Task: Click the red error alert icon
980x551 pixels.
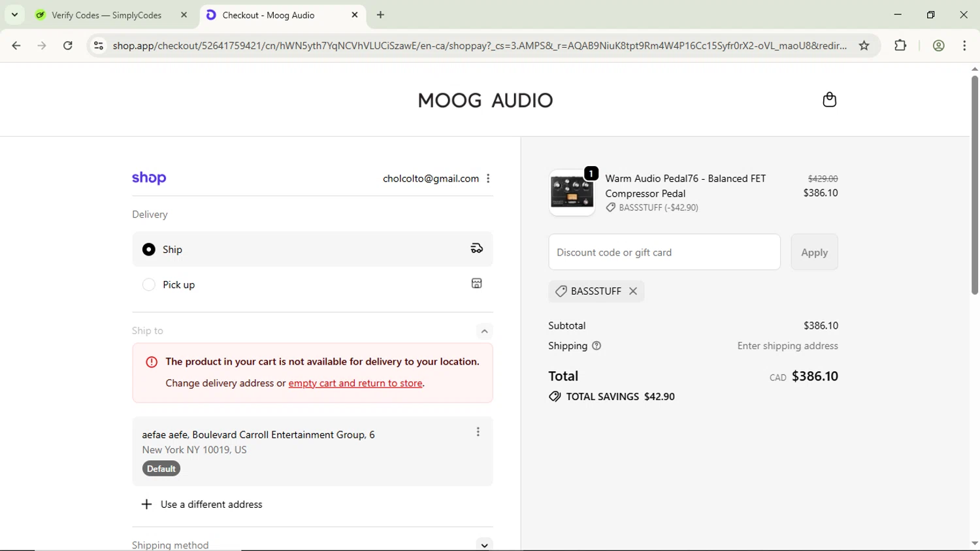Action: (x=152, y=362)
